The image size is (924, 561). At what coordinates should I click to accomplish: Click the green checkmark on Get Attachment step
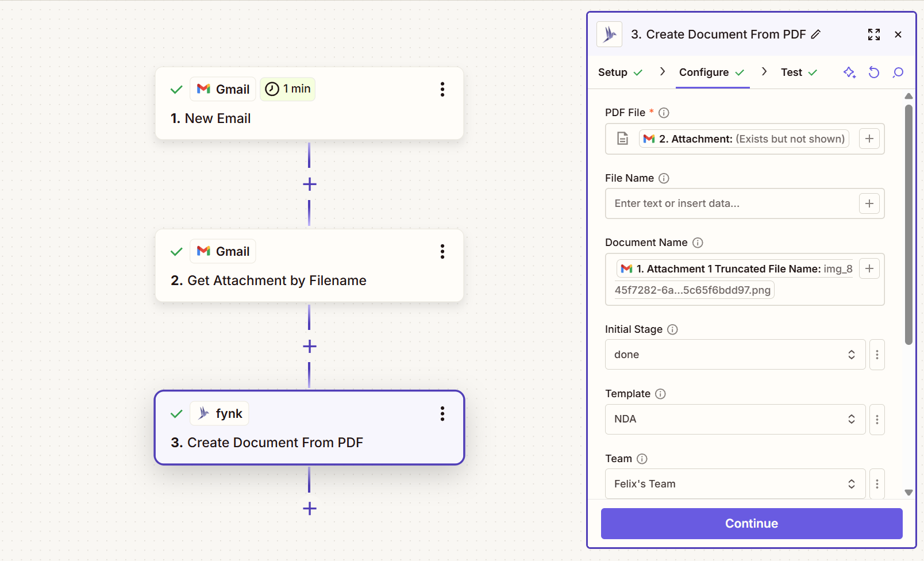coord(176,251)
